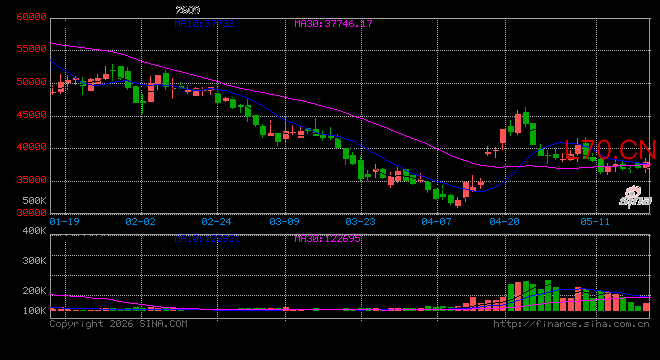Select the 45000 price axis label
Screen dimensions: 660x360
(31, 115)
